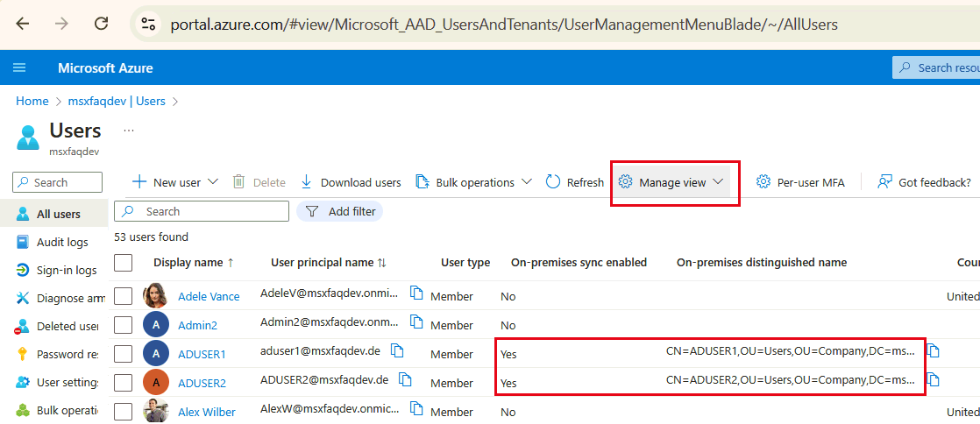Copy Admin2 user principal name

click(417, 321)
